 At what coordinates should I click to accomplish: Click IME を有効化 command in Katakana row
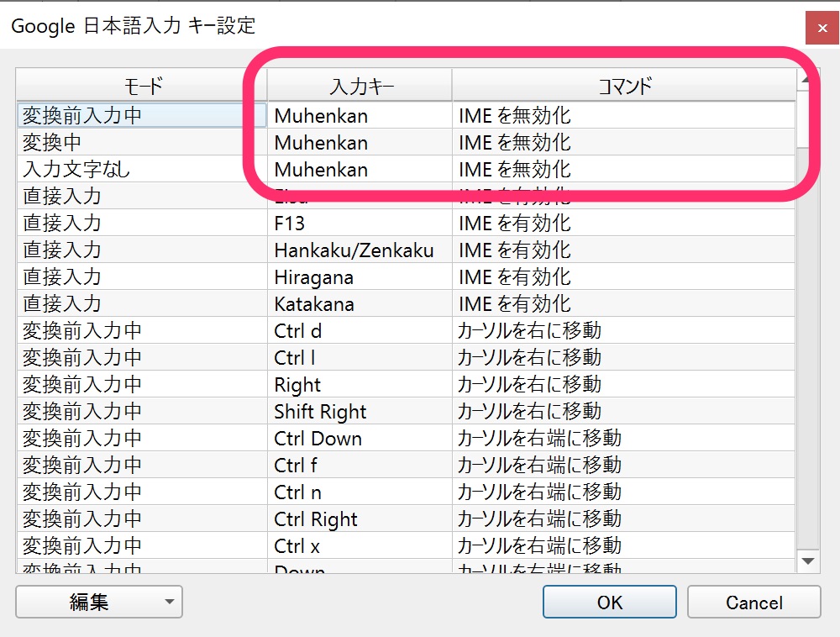click(x=623, y=303)
